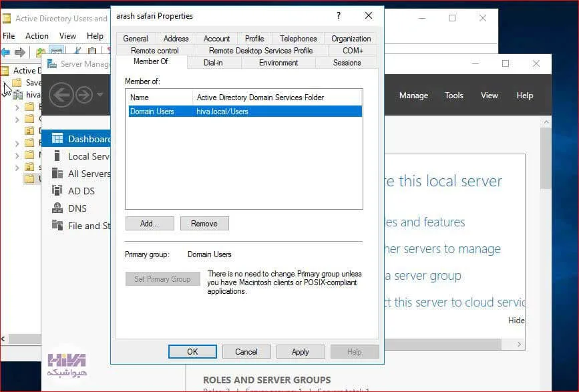The width and height of the screenshot is (579, 392).
Task: Open All Servers in Server Manager sidebar
Action: click(x=81, y=174)
